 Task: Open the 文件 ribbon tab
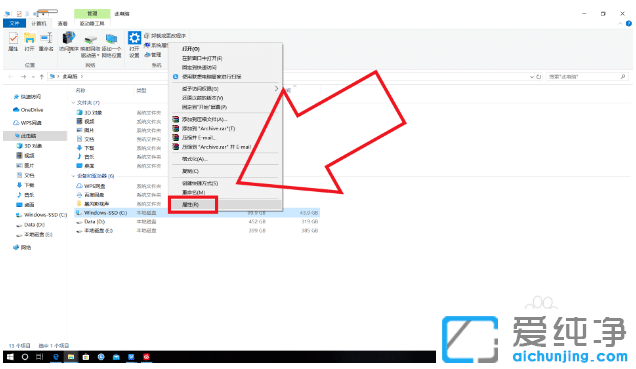pyautogui.click(x=14, y=24)
